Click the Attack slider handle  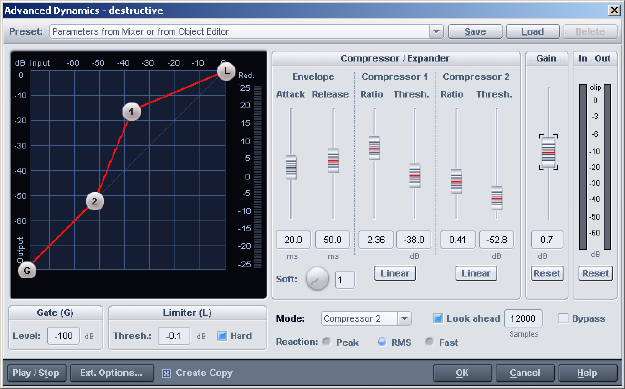pos(291,167)
